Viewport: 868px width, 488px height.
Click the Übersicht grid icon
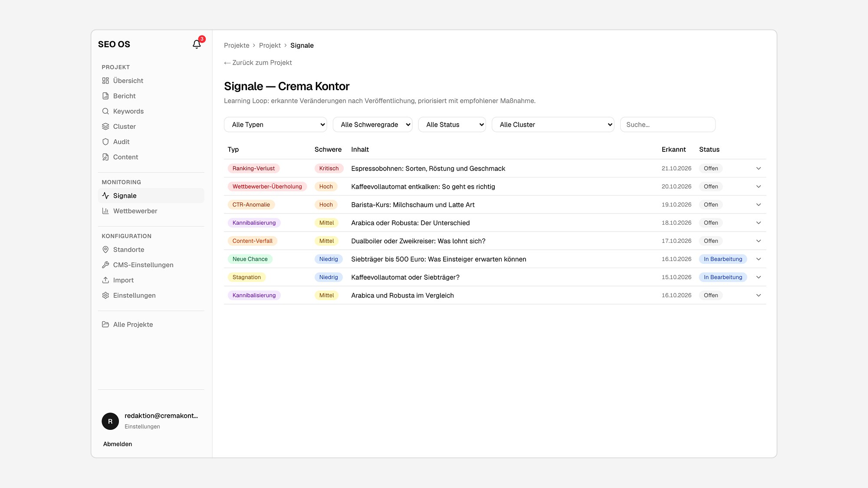[105, 81]
